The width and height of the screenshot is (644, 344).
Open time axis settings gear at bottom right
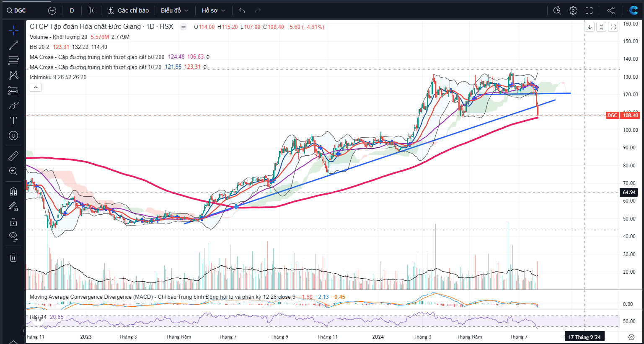coord(631,337)
